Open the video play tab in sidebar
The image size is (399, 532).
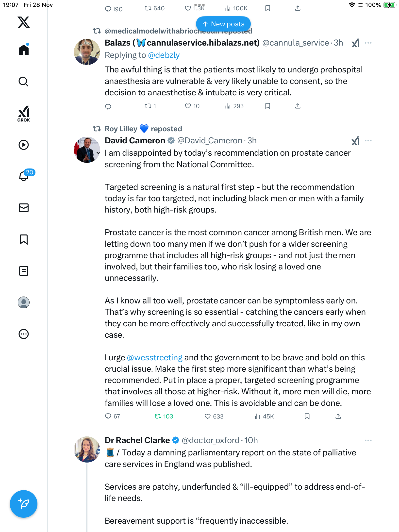click(x=24, y=145)
